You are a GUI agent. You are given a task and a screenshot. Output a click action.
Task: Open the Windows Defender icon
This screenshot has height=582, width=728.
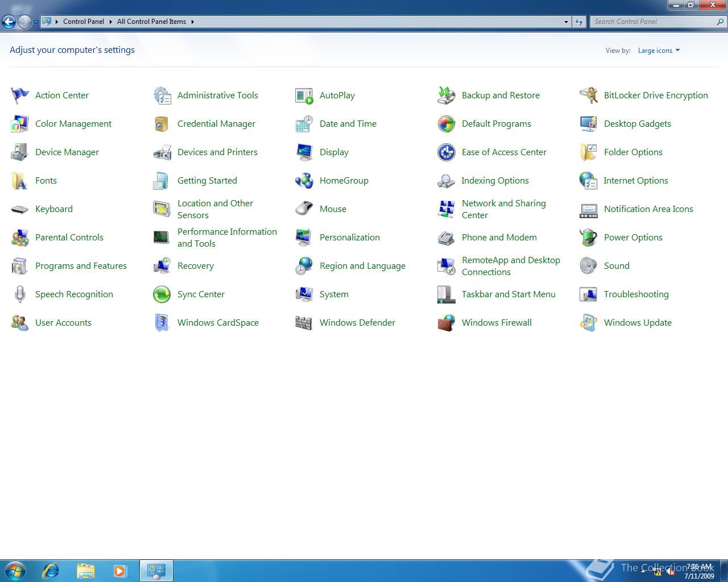pos(304,323)
